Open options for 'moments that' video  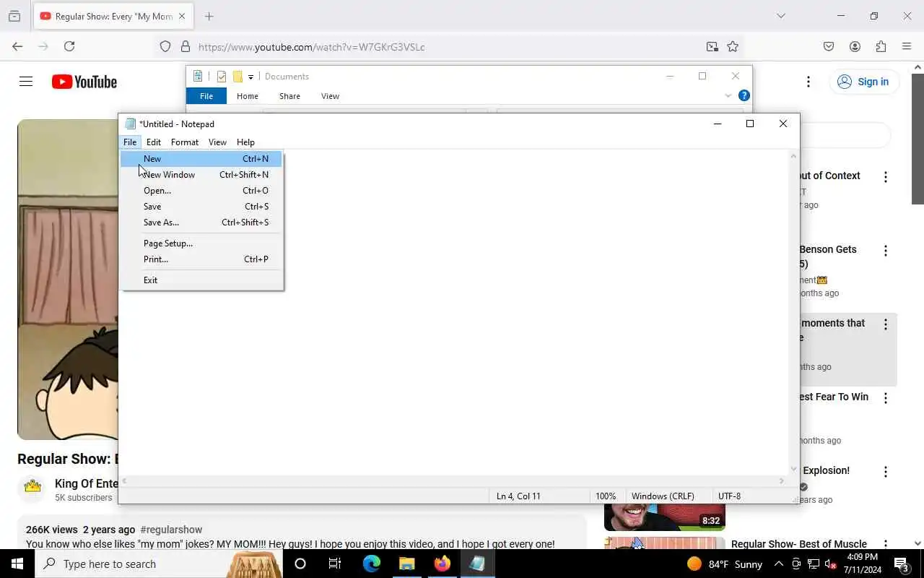coord(886,324)
